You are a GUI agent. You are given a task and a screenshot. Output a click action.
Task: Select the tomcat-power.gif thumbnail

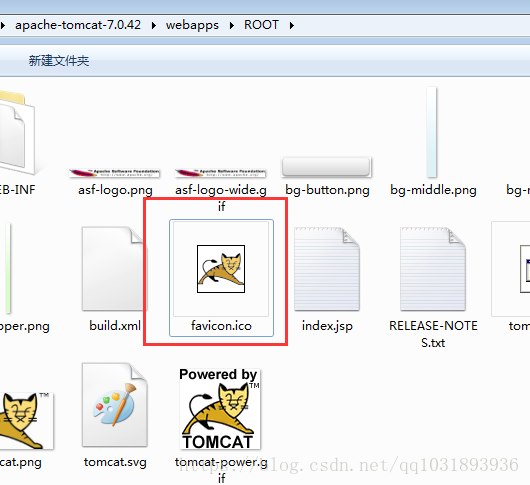point(220,409)
